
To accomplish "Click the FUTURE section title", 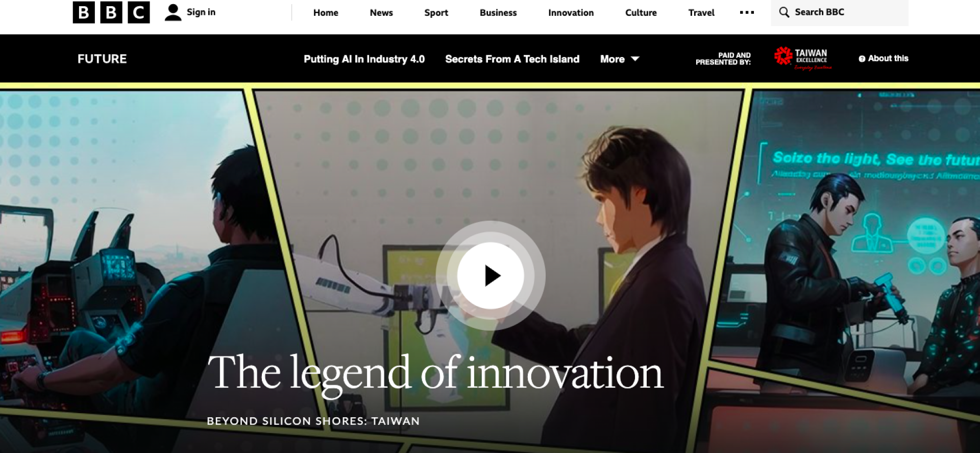I will [102, 59].
